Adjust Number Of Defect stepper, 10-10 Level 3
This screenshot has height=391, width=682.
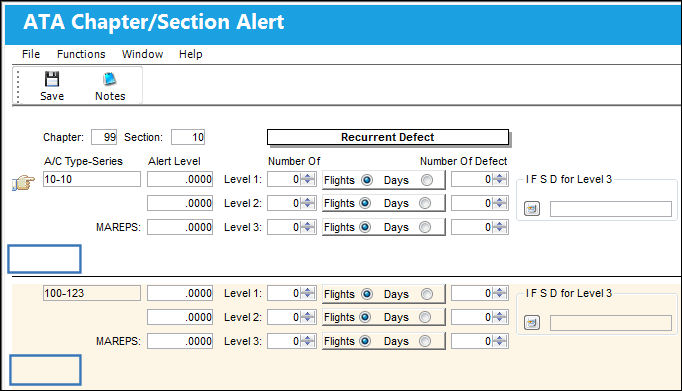click(500, 227)
